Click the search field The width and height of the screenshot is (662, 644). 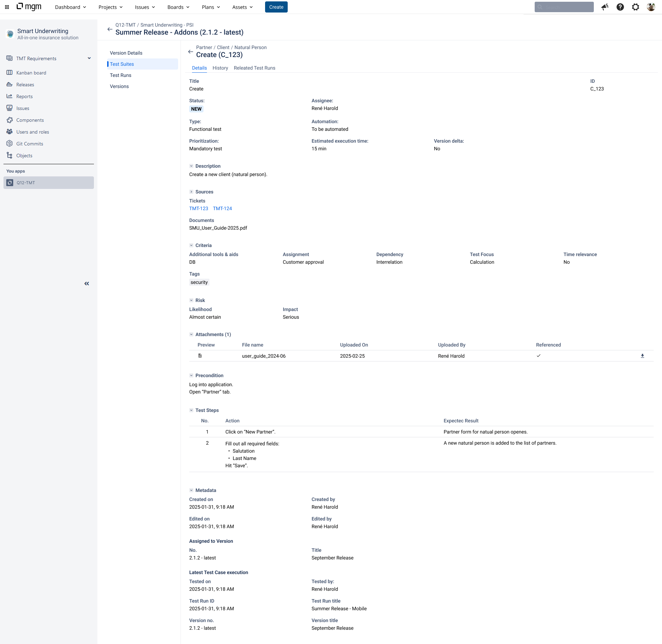click(564, 7)
